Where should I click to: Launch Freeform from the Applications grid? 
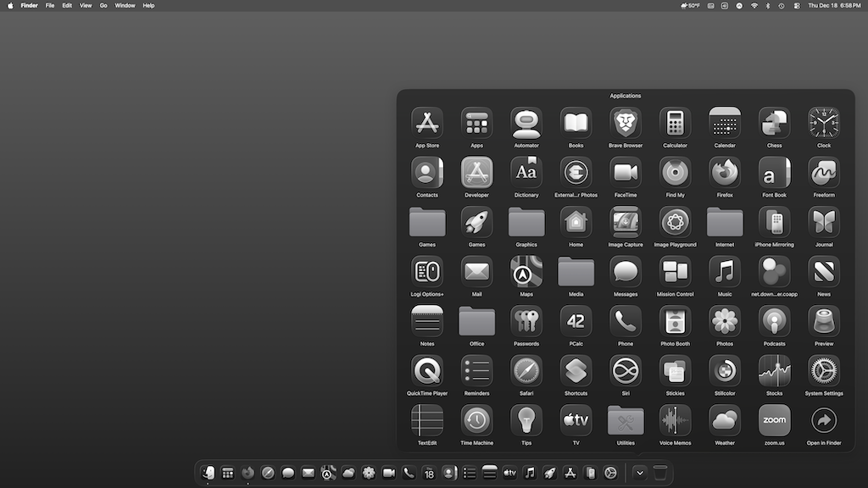(x=824, y=173)
